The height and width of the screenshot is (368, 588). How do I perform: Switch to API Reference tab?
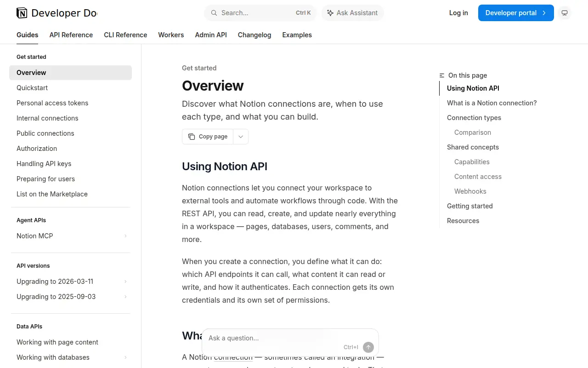71,35
